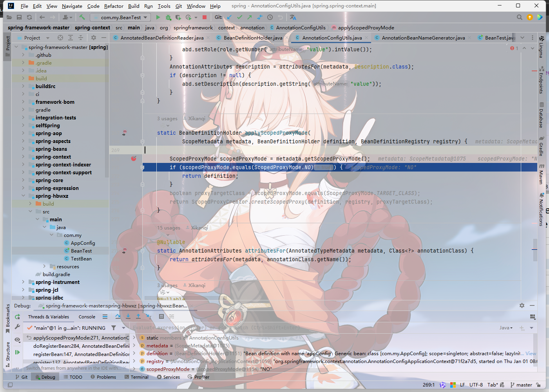This screenshot has height=392, width=549.
Task: Expand the registry variable in debugger
Action: coord(134,361)
